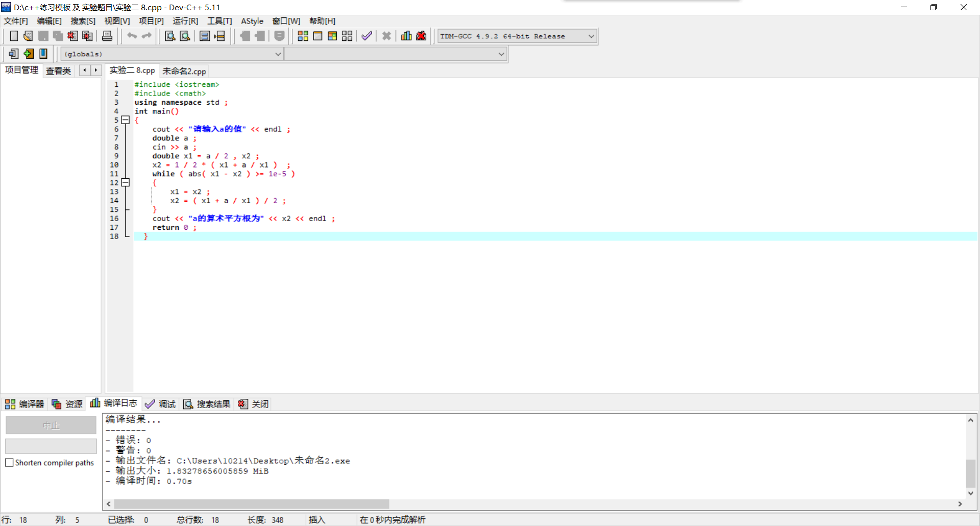
Task: Click the Compile and Run toolbar icon
Action: point(332,36)
